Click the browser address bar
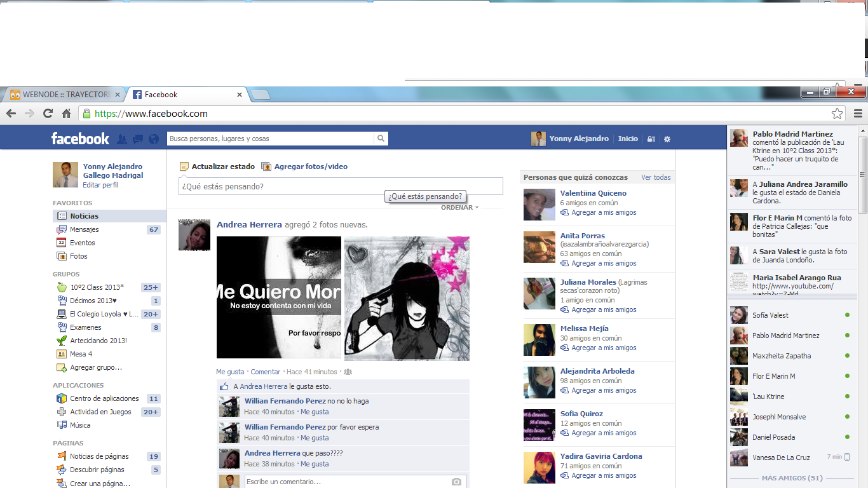The height and width of the screenshot is (488, 868). (x=454, y=114)
